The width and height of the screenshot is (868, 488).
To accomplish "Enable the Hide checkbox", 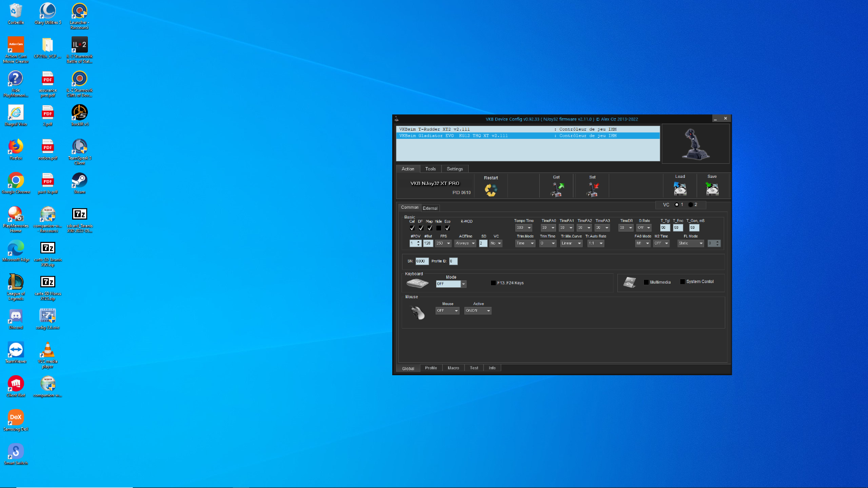I will [438, 228].
